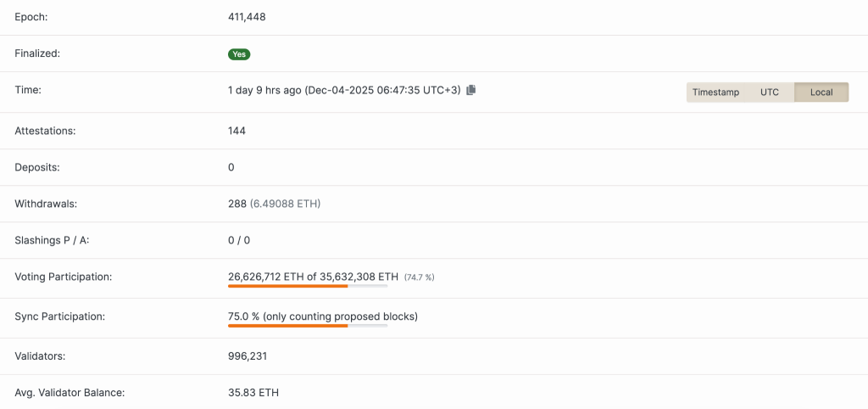Click the attestations count 144

pyautogui.click(x=237, y=131)
